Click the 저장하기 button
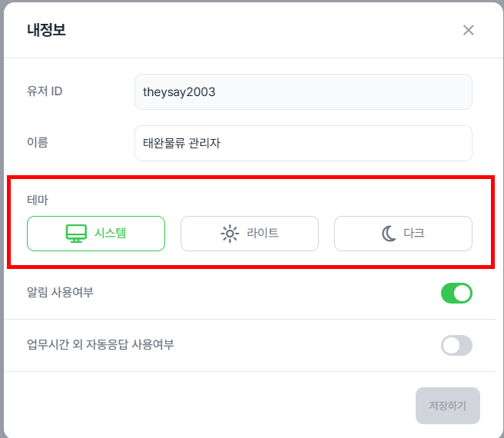 (447, 406)
